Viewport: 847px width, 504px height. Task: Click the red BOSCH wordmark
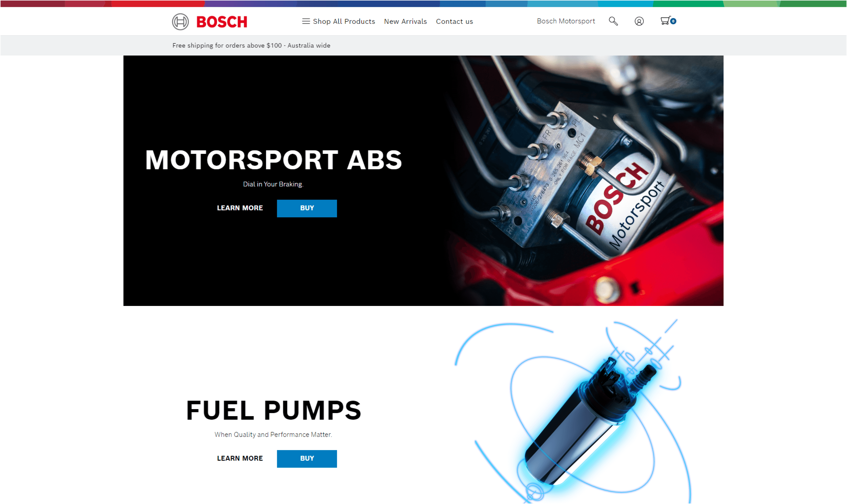point(222,22)
